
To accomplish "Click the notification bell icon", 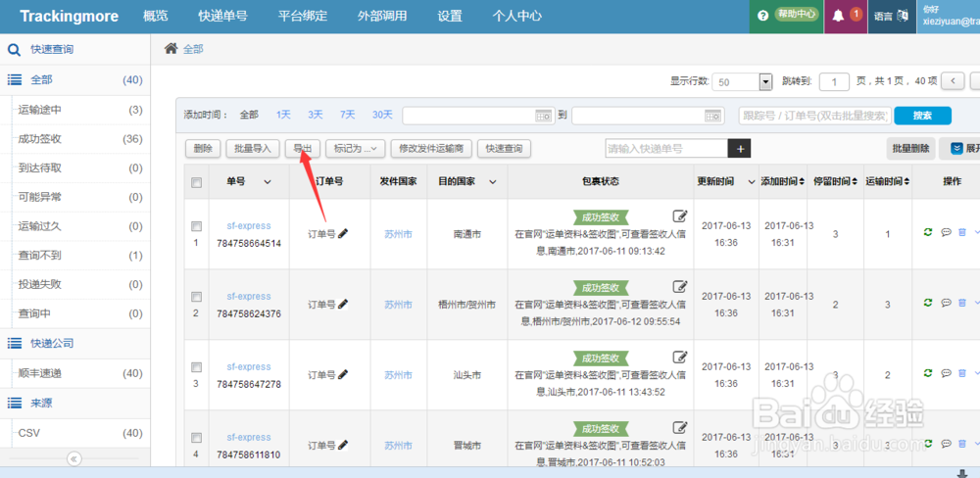I will [x=838, y=15].
